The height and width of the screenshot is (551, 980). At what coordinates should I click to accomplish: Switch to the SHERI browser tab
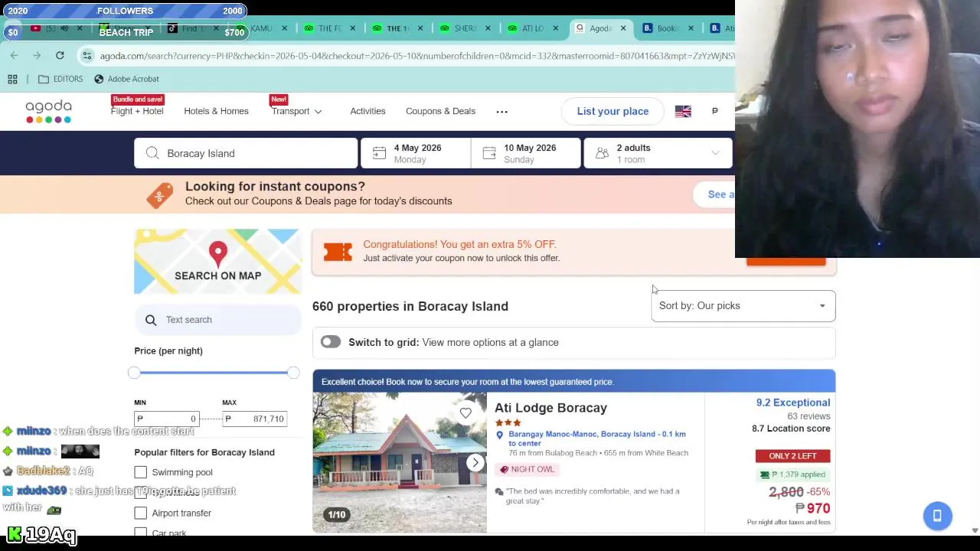point(464,28)
